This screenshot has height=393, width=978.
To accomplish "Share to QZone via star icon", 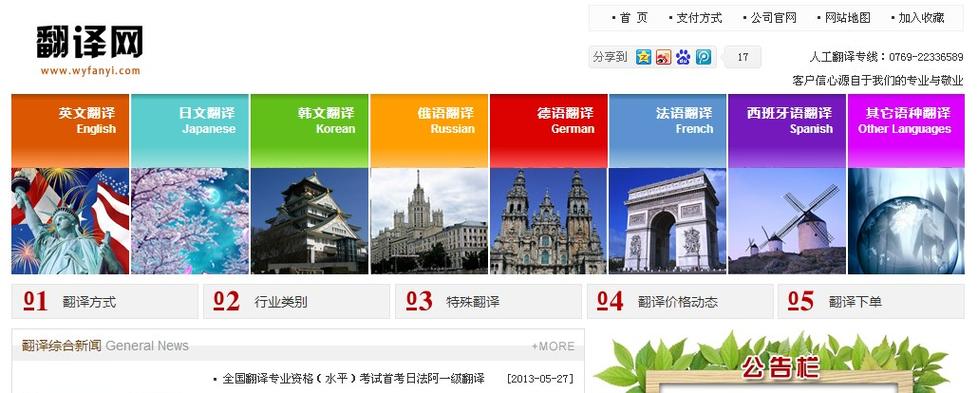I will tap(644, 57).
